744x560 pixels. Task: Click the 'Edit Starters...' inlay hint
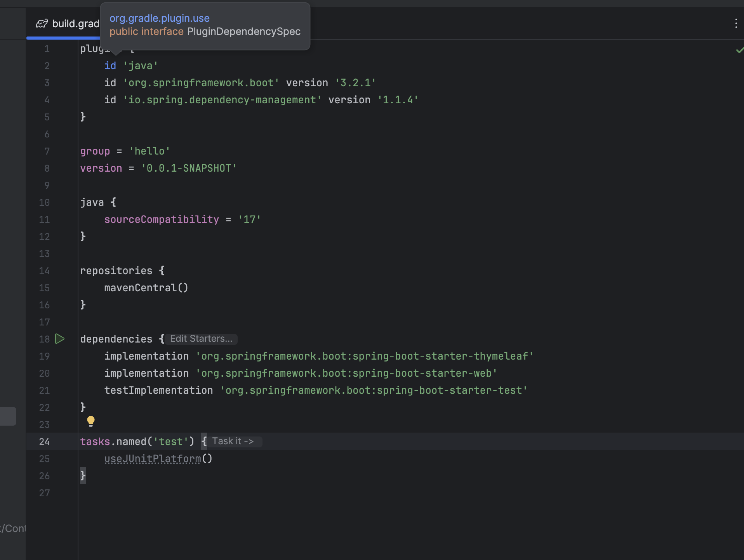201,339
